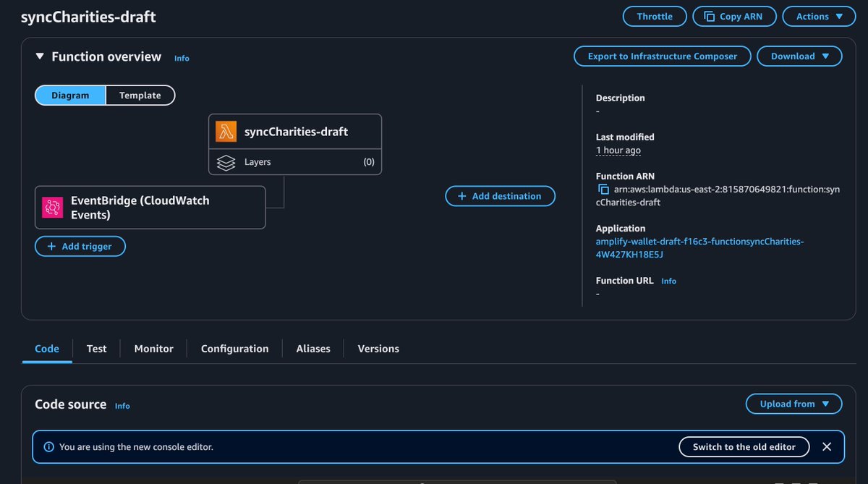Collapse the Function overview section
The height and width of the screenshot is (484, 868).
(40, 56)
